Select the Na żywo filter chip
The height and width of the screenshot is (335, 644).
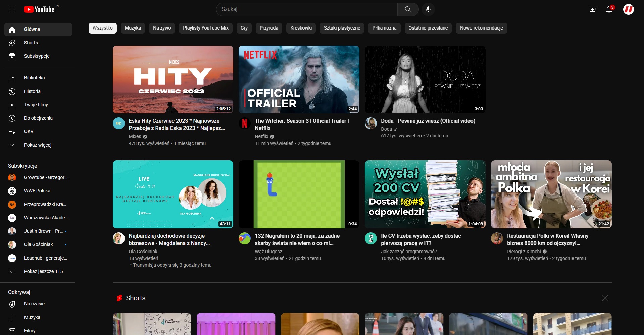click(162, 28)
